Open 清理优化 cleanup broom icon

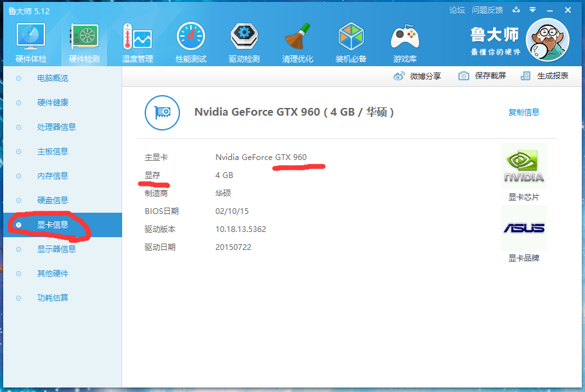[x=298, y=37]
